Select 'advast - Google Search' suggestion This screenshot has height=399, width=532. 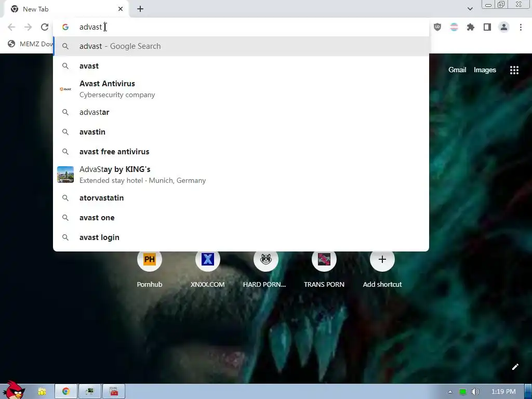pyautogui.click(x=241, y=46)
